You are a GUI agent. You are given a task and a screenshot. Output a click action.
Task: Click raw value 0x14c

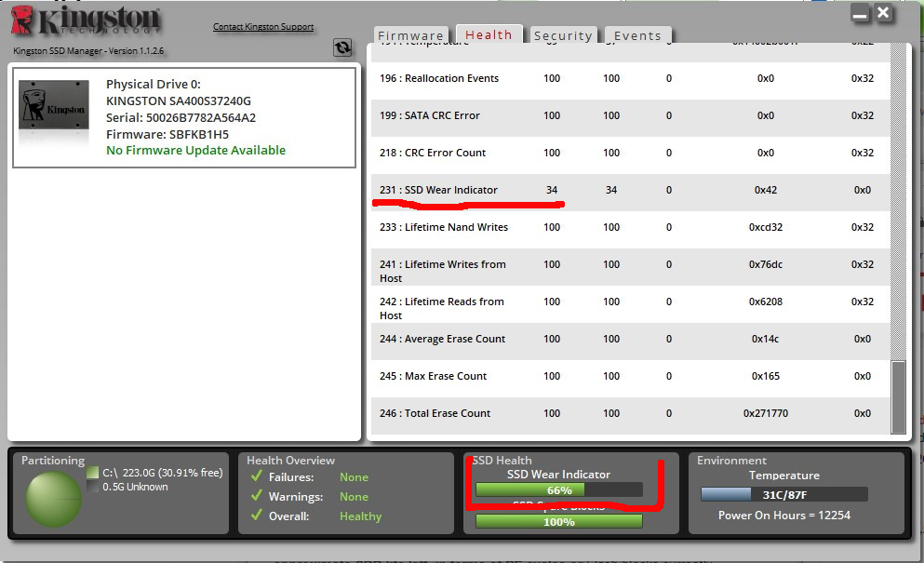pos(766,339)
